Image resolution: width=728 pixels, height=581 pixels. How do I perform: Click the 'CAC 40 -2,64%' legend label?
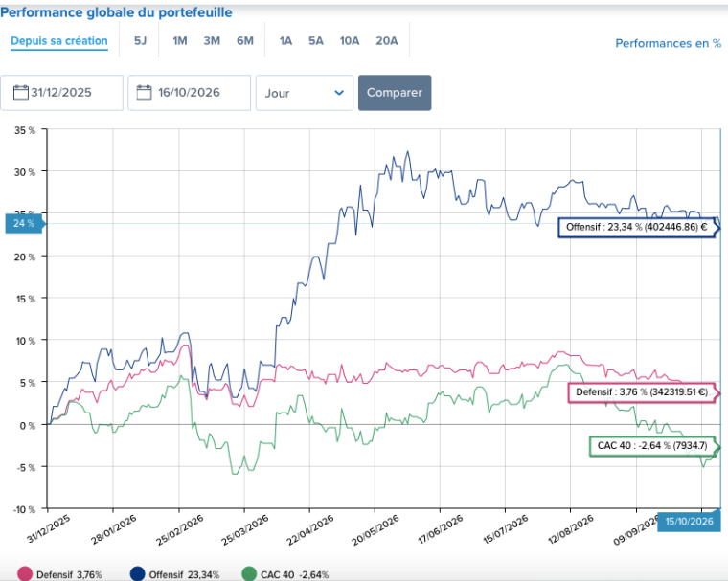pos(295,575)
